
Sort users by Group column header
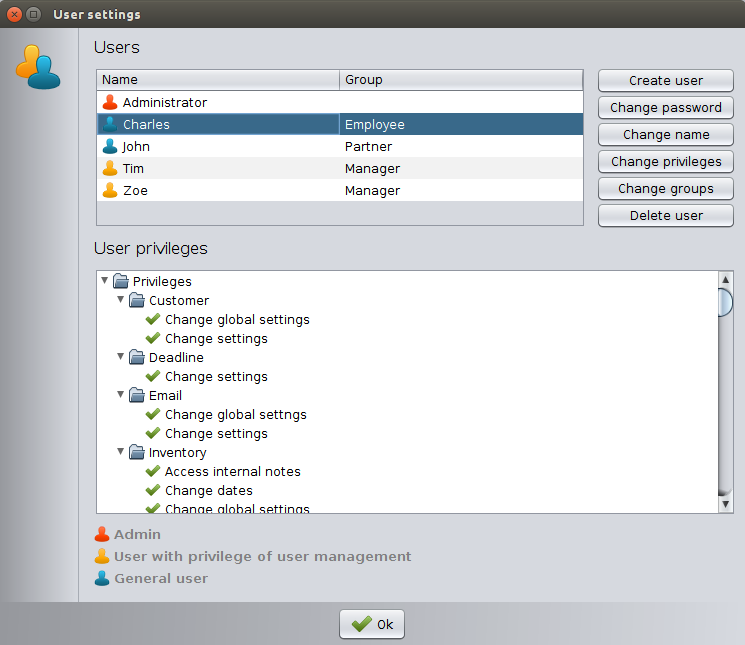click(460, 80)
